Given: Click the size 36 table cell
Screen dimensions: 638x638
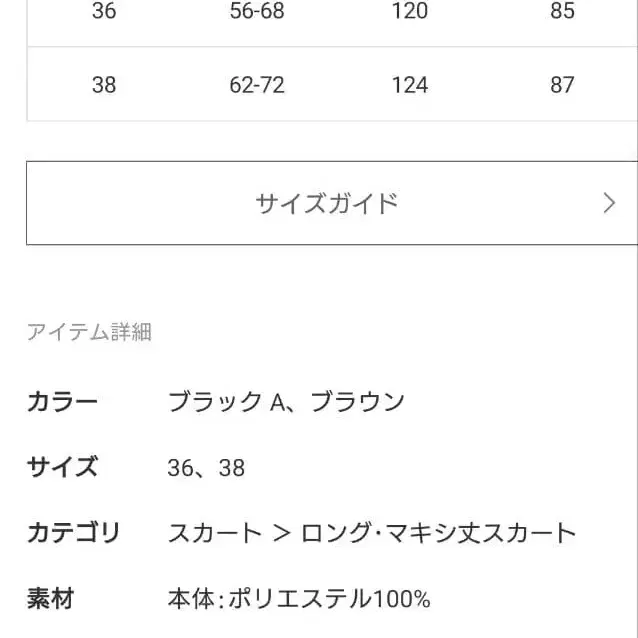Looking at the screenshot, I should pos(104,11).
